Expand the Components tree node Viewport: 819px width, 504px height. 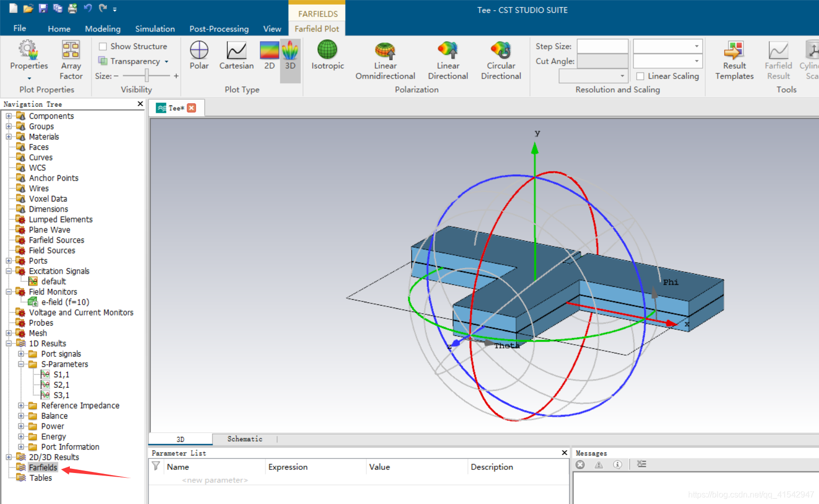9,116
